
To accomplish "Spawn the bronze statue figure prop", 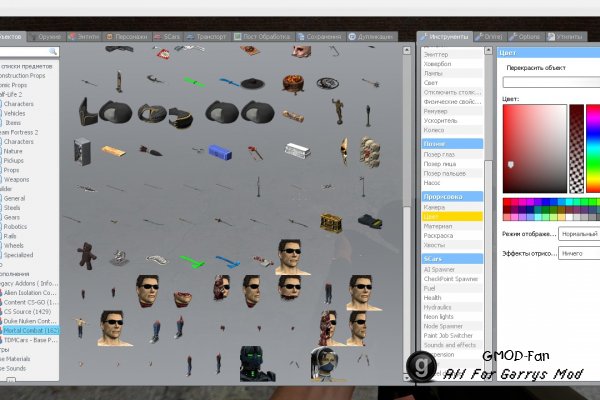I will (x=338, y=111).
